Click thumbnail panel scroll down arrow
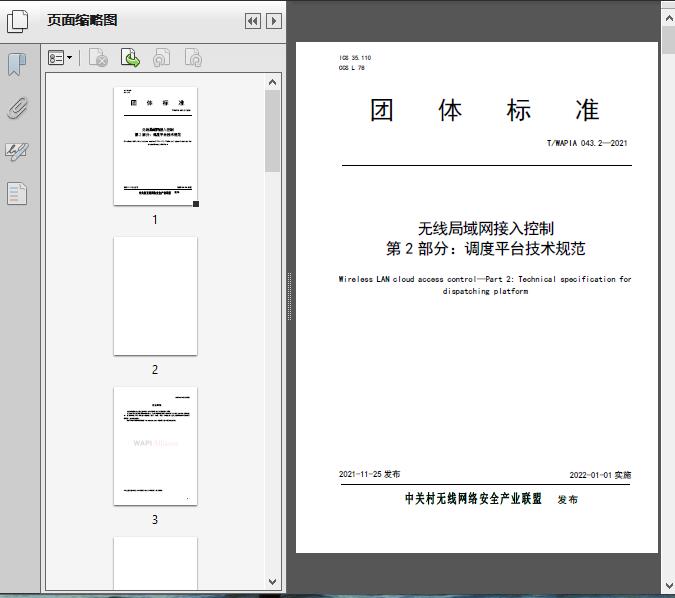Viewport: 675px width, 598px height. [x=272, y=582]
